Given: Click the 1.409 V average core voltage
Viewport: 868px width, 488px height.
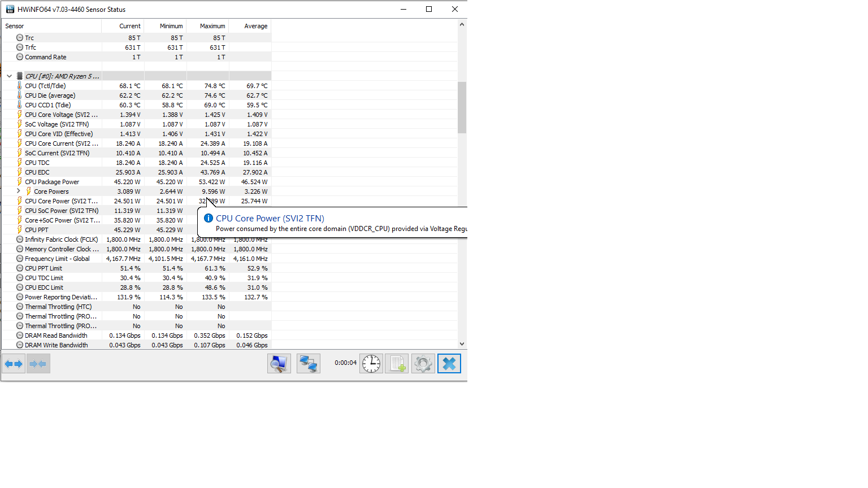Looking at the screenshot, I should pos(257,115).
